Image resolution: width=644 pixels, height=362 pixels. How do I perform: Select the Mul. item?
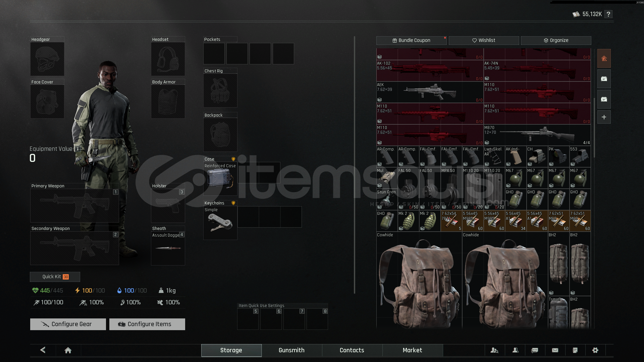387,178
